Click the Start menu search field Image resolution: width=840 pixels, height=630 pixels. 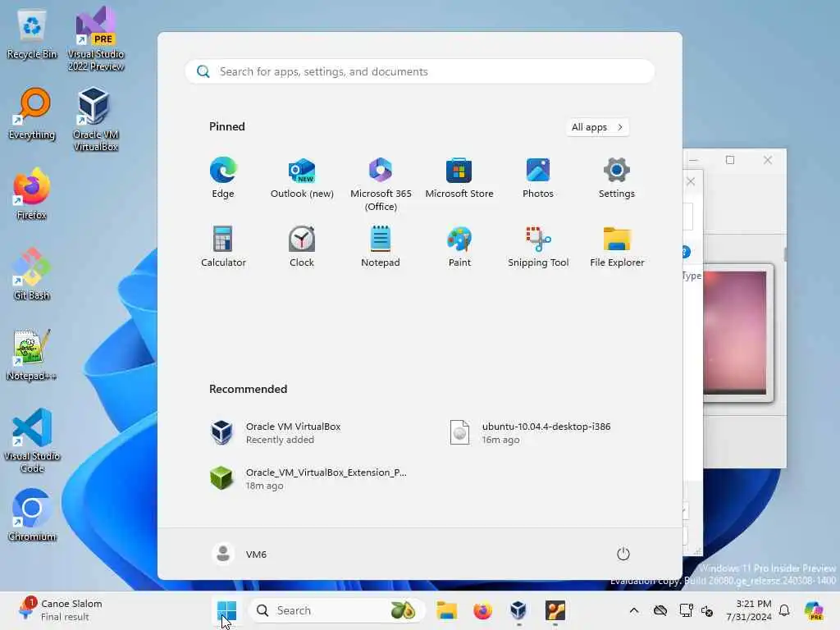(x=419, y=72)
